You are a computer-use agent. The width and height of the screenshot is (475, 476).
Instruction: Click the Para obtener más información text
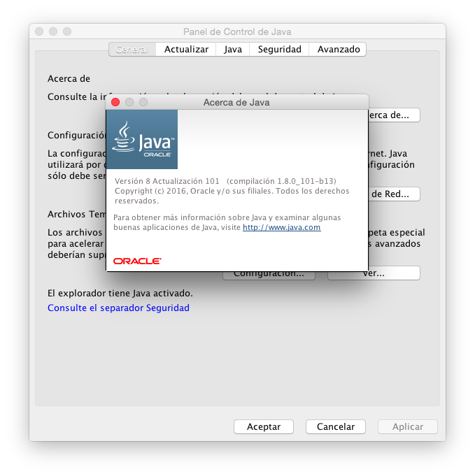[x=227, y=222]
